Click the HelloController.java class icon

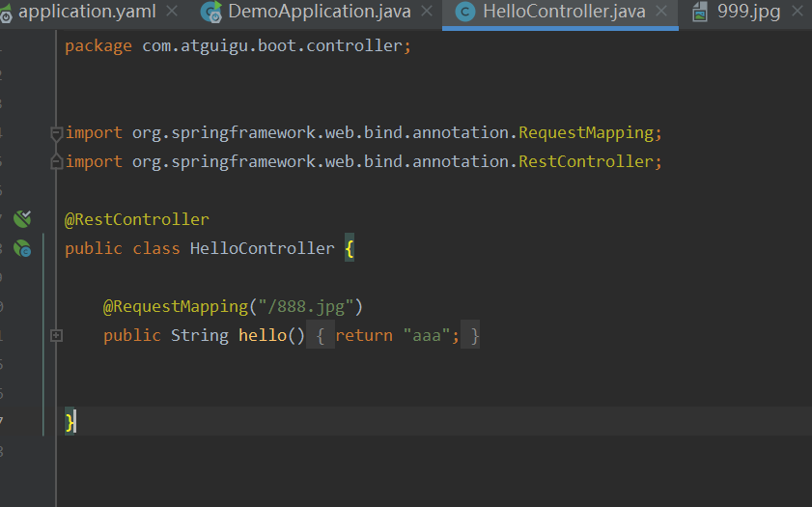point(465,12)
